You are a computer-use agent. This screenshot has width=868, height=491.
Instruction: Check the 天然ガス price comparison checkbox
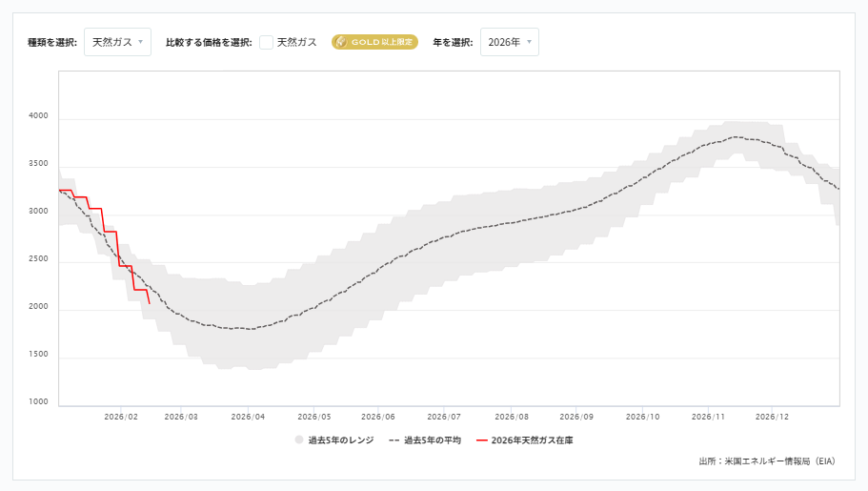click(266, 42)
